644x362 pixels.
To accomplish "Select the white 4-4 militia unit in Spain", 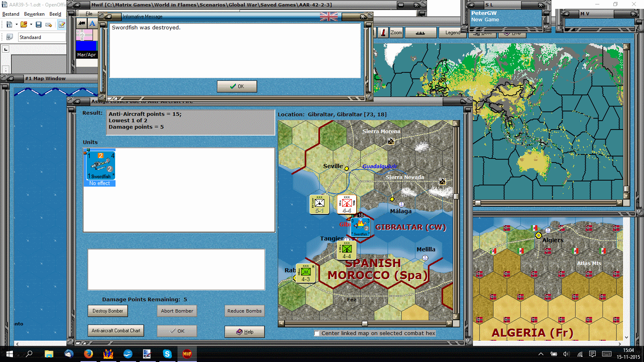I will pos(347,204).
